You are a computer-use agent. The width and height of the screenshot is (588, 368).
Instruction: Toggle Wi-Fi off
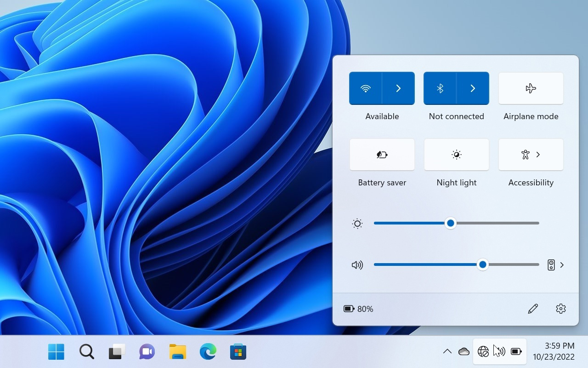click(366, 88)
